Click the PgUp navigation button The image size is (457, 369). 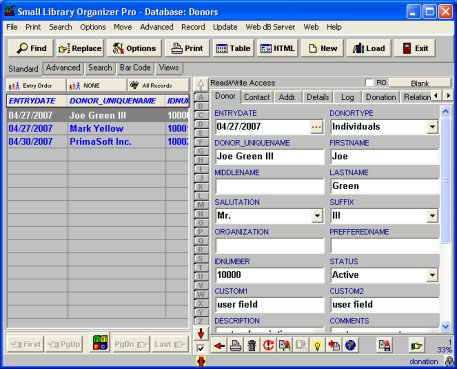(x=64, y=344)
